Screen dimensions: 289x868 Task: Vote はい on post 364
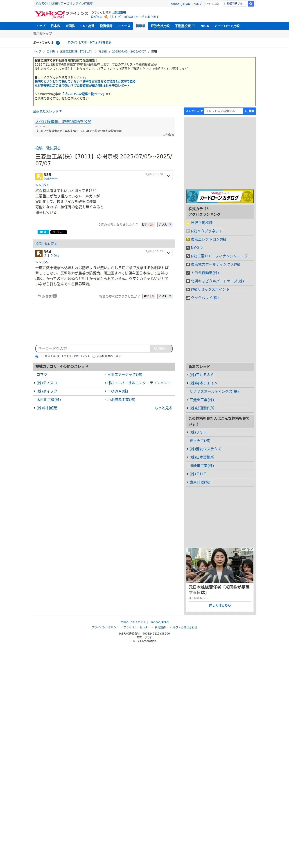coord(149,296)
